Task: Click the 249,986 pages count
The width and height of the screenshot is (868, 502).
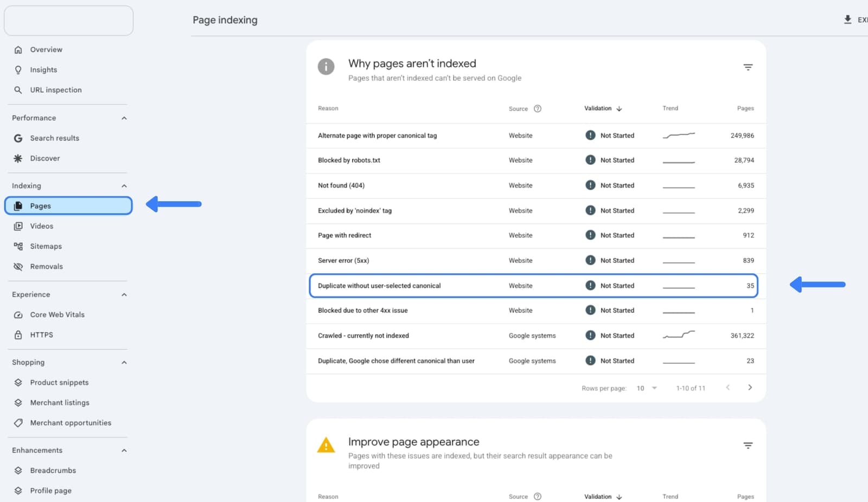Action: coord(742,136)
